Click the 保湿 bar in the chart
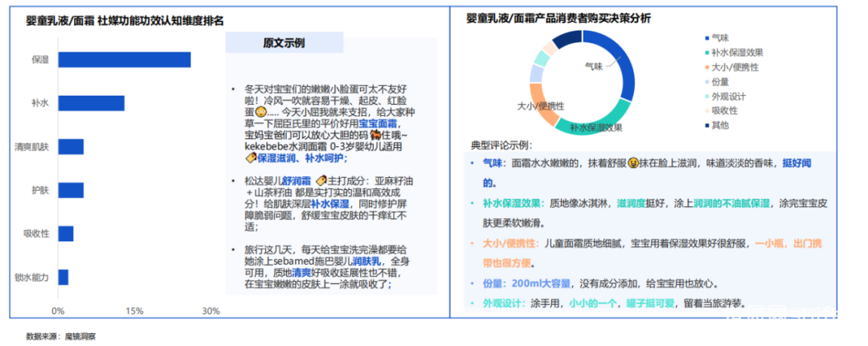The height and width of the screenshot is (346, 868). 124,60
